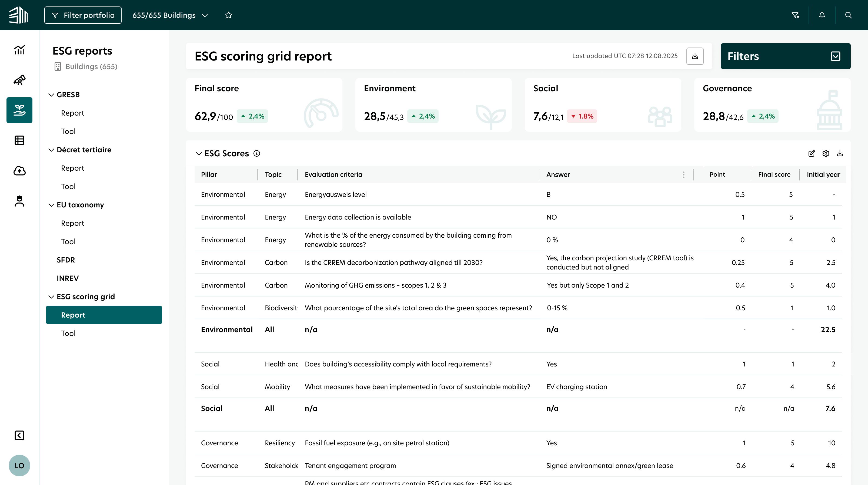This screenshot has height=485, width=868.
Task: Open the analytics chart sidebar icon
Action: pyautogui.click(x=19, y=50)
